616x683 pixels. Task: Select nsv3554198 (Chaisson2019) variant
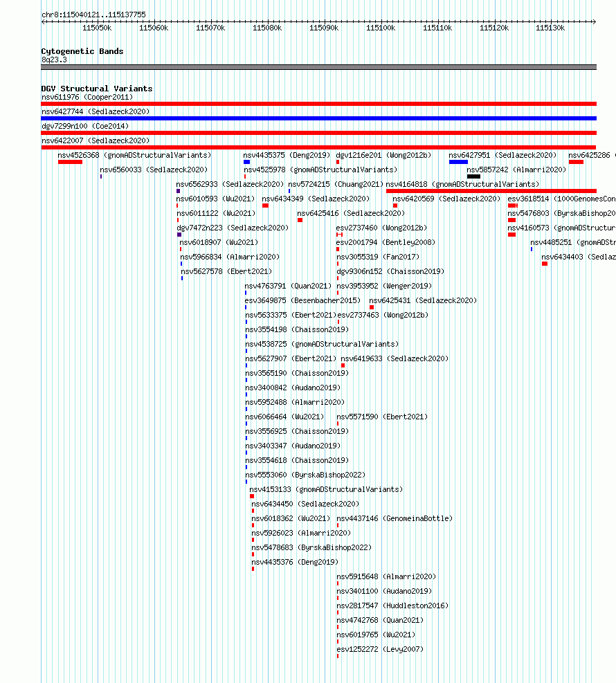pyautogui.click(x=297, y=330)
